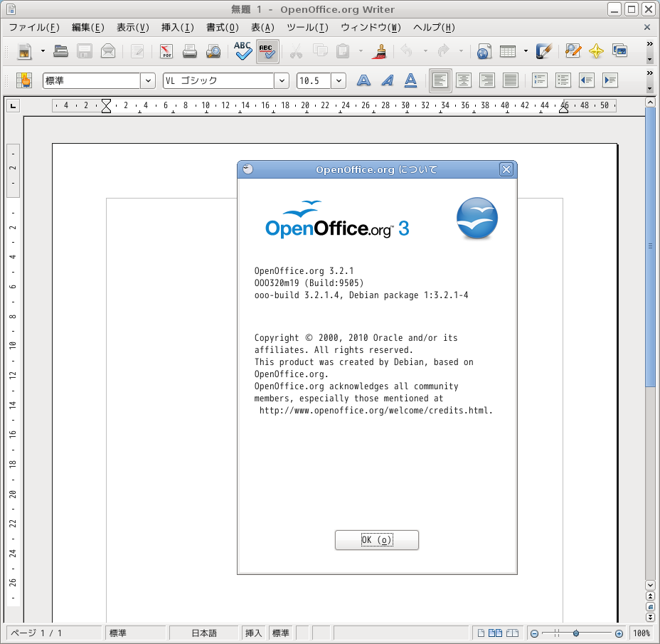Expand the font size dropdown

click(x=339, y=81)
